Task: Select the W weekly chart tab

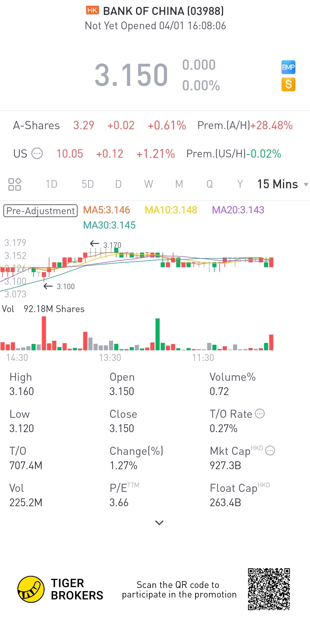Action: (x=149, y=184)
